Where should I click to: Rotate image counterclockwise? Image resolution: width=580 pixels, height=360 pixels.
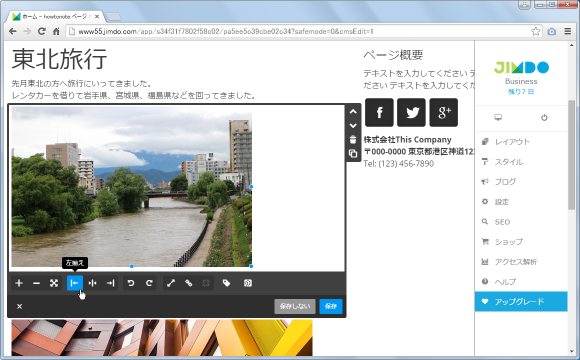coord(131,283)
